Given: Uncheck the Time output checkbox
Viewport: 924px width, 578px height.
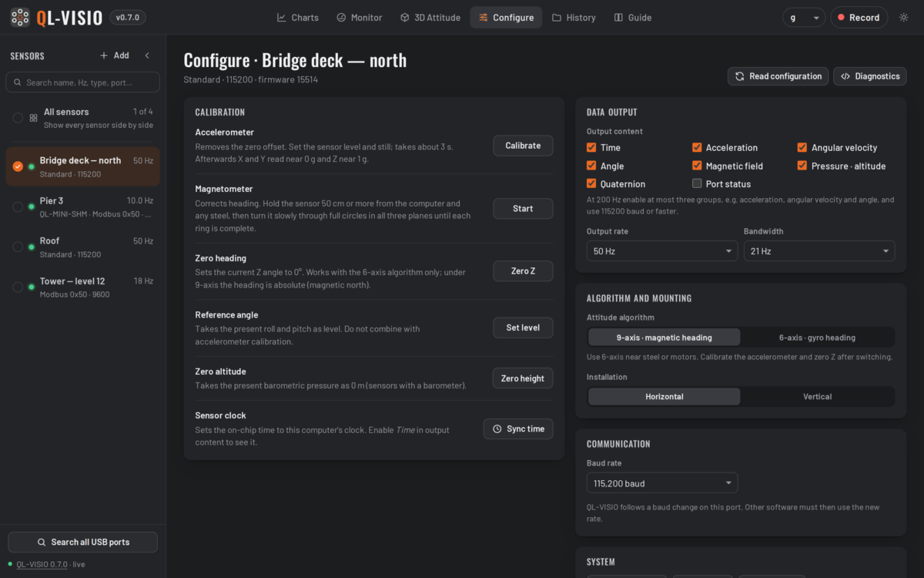Looking at the screenshot, I should coord(591,147).
